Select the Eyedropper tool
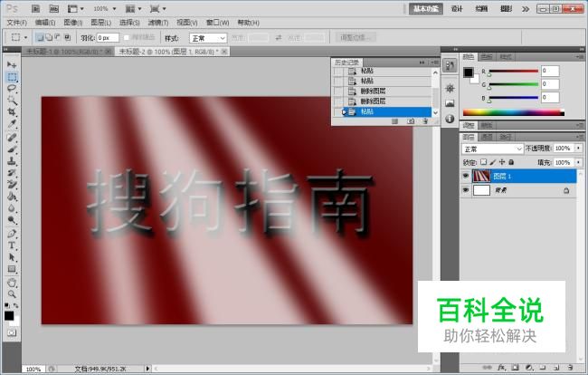The image size is (588, 375). (12, 124)
